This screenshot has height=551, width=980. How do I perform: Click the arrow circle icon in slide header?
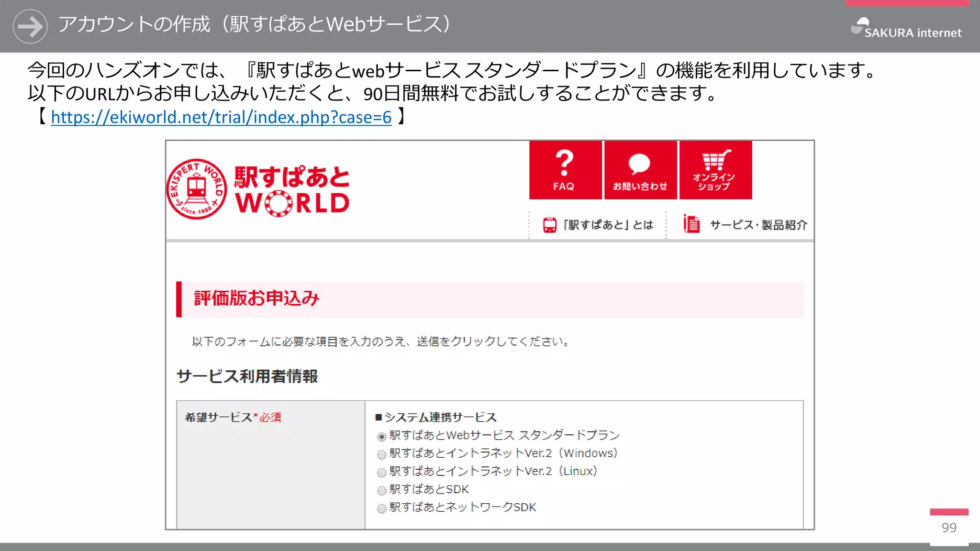point(30,26)
